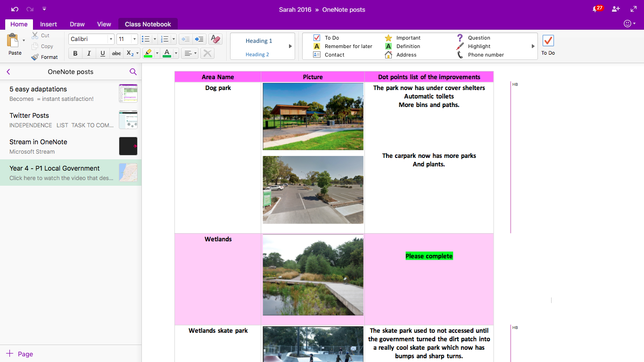The height and width of the screenshot is (362, 644).
Task: Apply the Phone number tag
Action: pyautogui.click(x=480, y=55)
